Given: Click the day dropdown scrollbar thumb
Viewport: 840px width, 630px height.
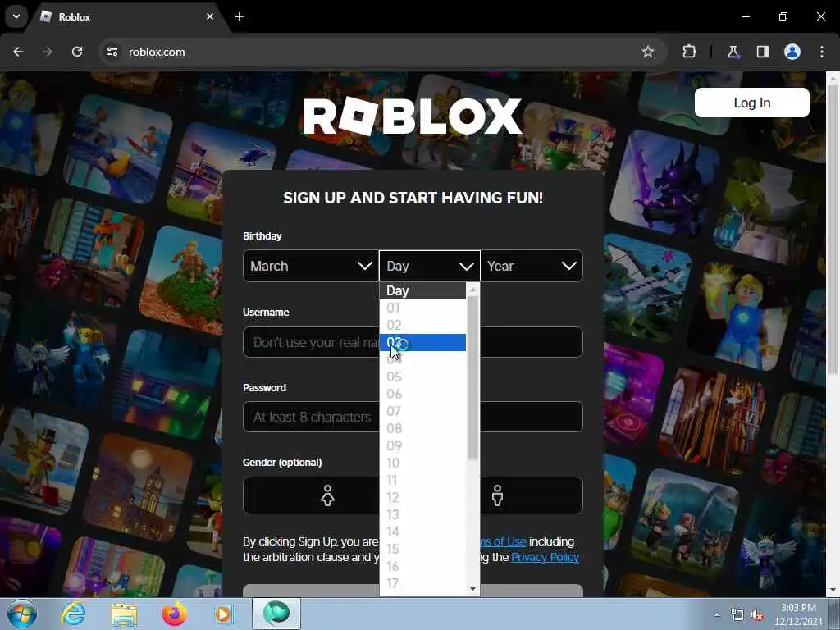Looking at the screenshot, I should pyautogui.click(x=472, y=377).
